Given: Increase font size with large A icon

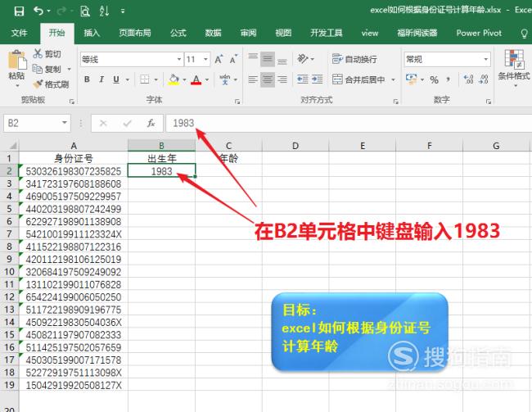Looking at the screenshot, I should point(219,60).
